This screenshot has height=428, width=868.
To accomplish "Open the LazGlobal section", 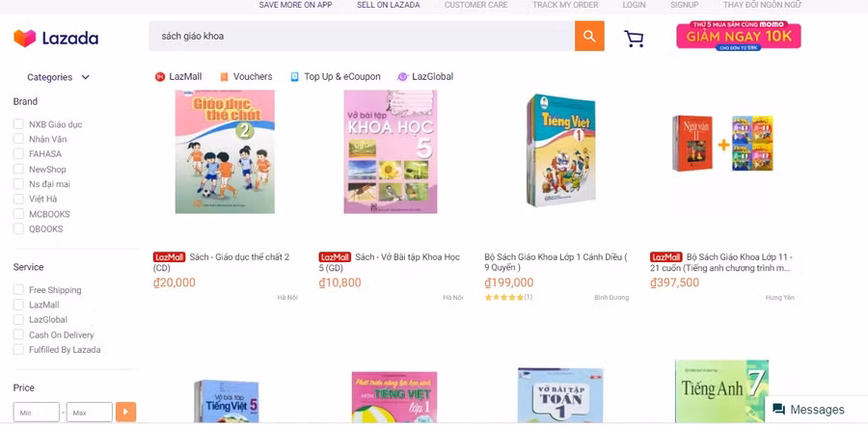I will 425,77.
